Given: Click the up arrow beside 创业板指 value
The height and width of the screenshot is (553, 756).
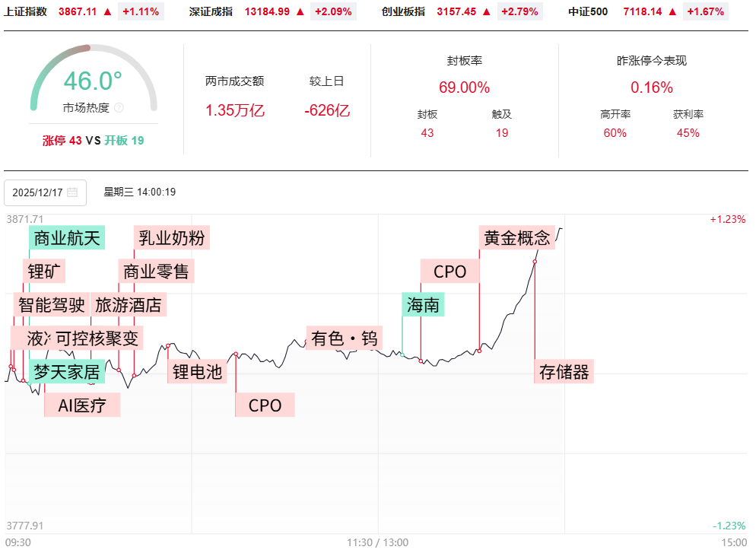Looking at the screenshot, I should point(486,11).
